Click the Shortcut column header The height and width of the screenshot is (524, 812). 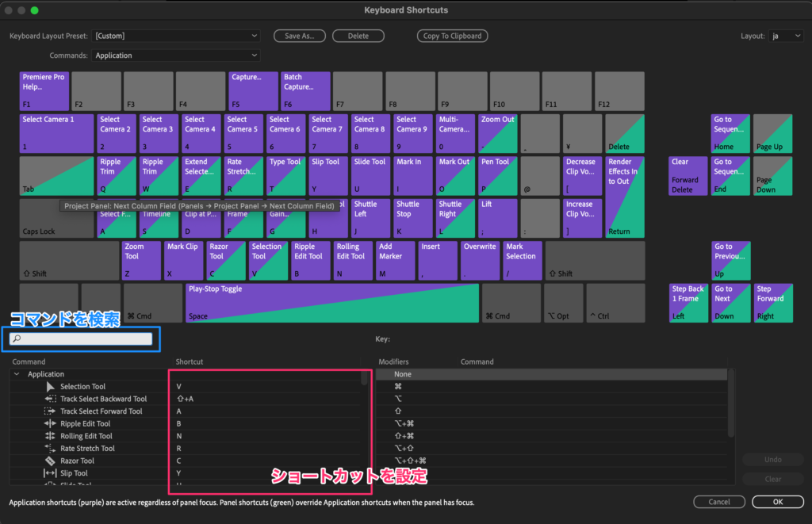pos(189,361)
